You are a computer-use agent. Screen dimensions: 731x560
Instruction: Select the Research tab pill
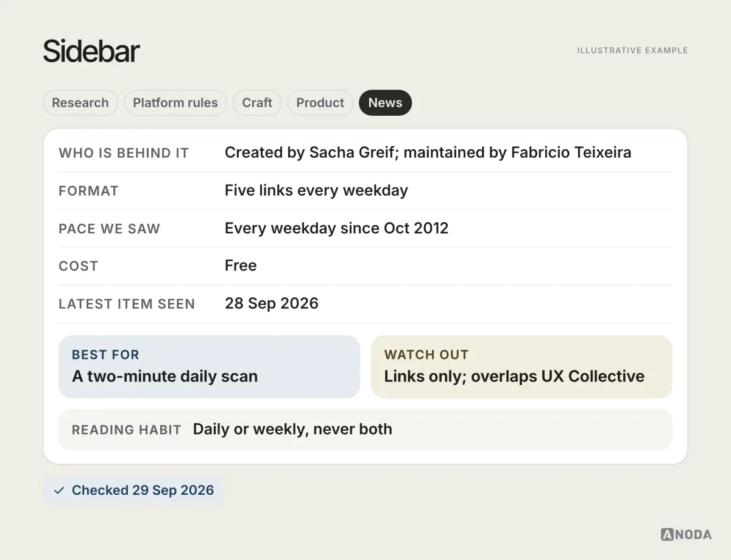(x=80, y=102)
